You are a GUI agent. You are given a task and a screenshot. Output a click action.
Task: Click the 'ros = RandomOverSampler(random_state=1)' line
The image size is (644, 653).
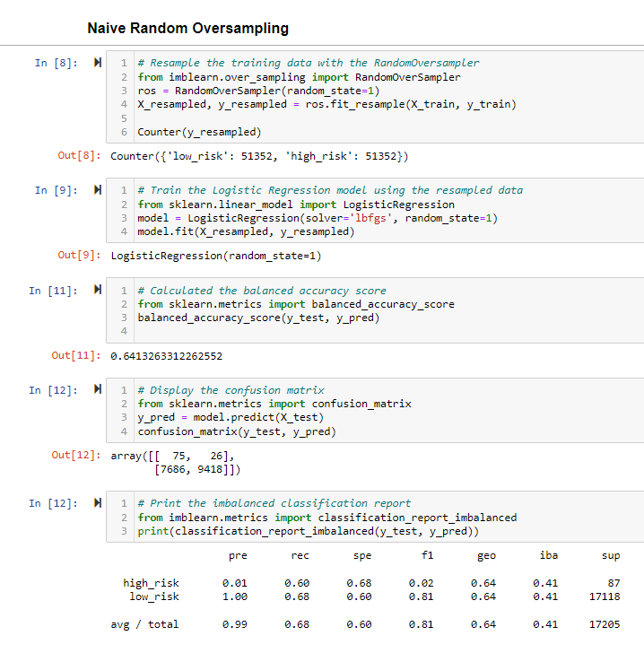tap(258, 91)
